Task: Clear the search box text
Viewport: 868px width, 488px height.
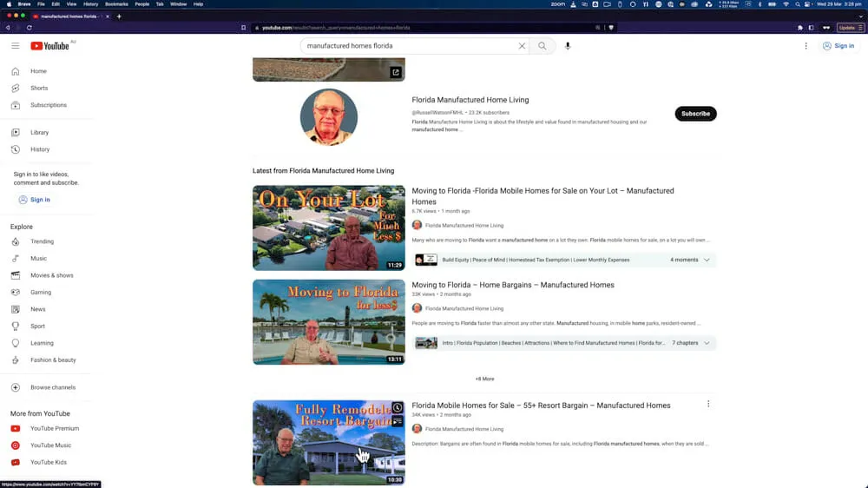Action: coord(522,46)
